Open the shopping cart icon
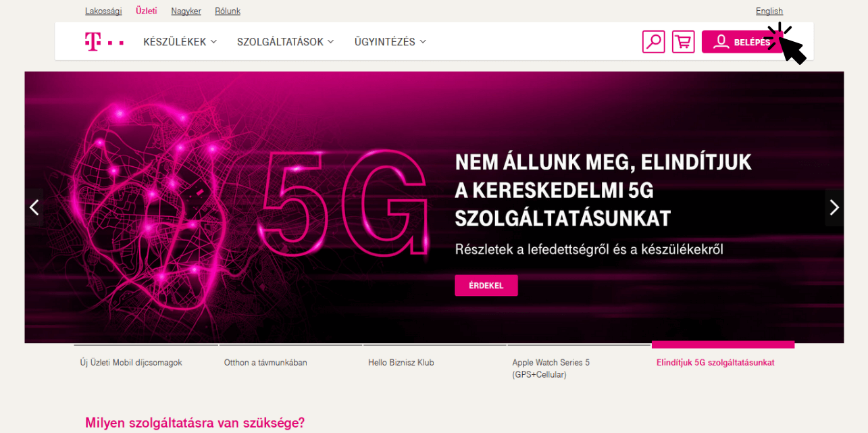 click(683, 42)
